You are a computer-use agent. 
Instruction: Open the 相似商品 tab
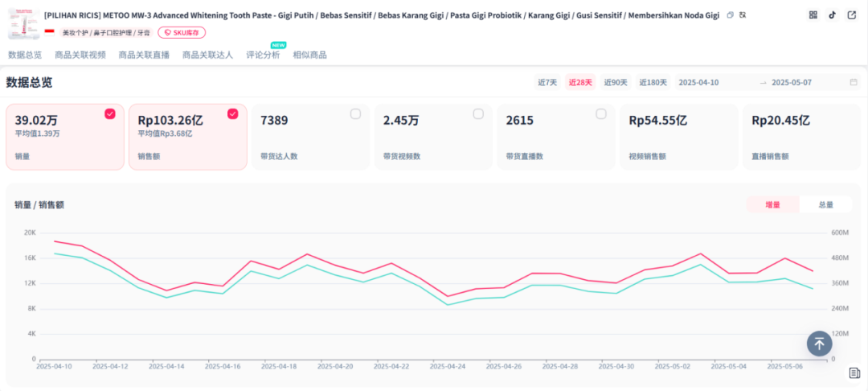click(310, 55)
